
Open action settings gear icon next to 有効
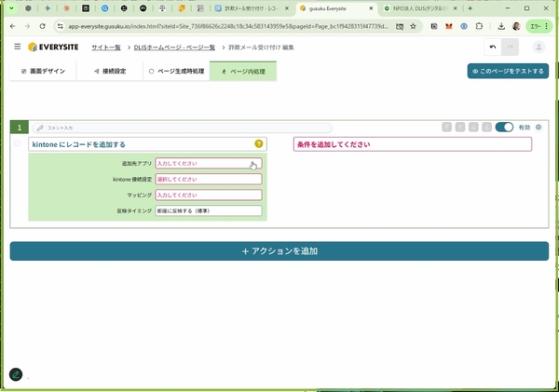(539, 127)
